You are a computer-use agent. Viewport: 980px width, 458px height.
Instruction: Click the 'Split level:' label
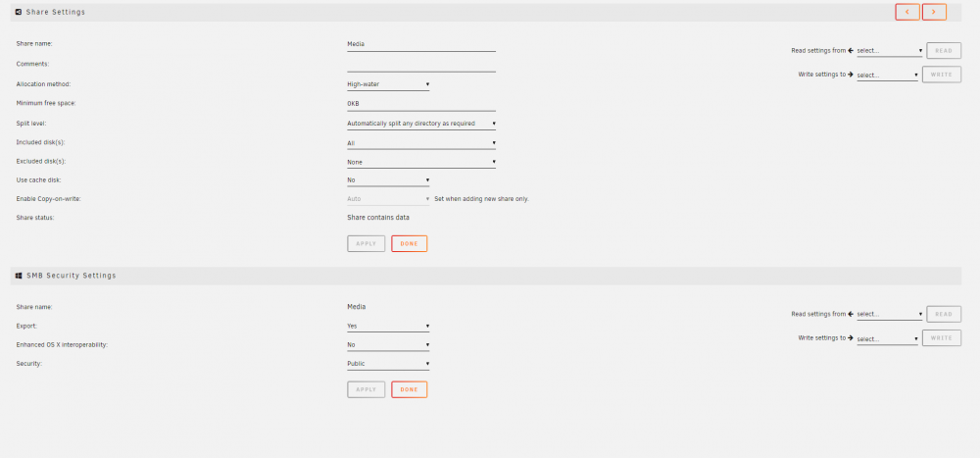[31, 124]
